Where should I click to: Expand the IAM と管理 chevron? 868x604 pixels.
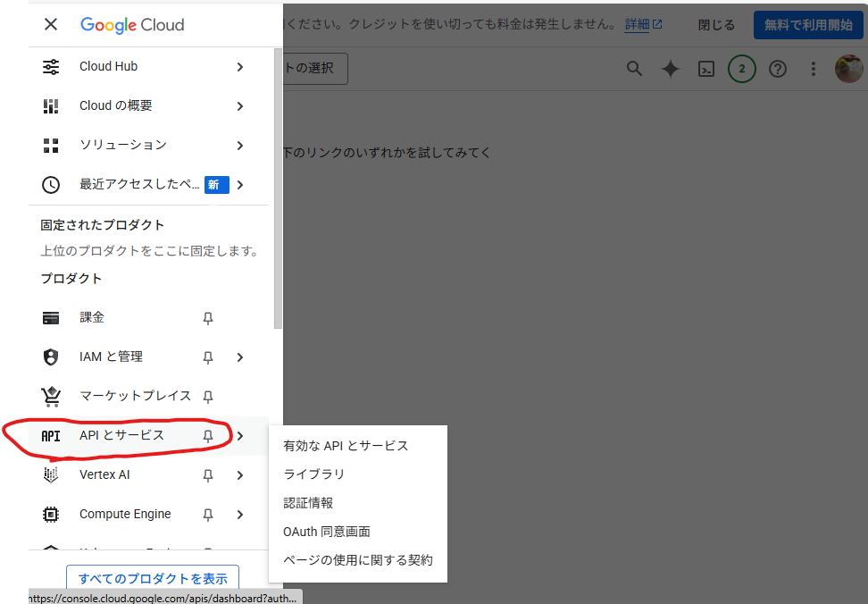coord(239,357)
